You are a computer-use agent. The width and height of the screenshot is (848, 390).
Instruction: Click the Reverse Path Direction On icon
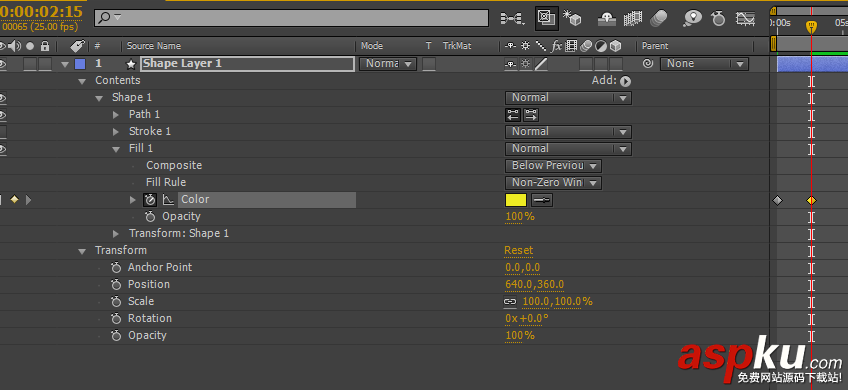513,115
